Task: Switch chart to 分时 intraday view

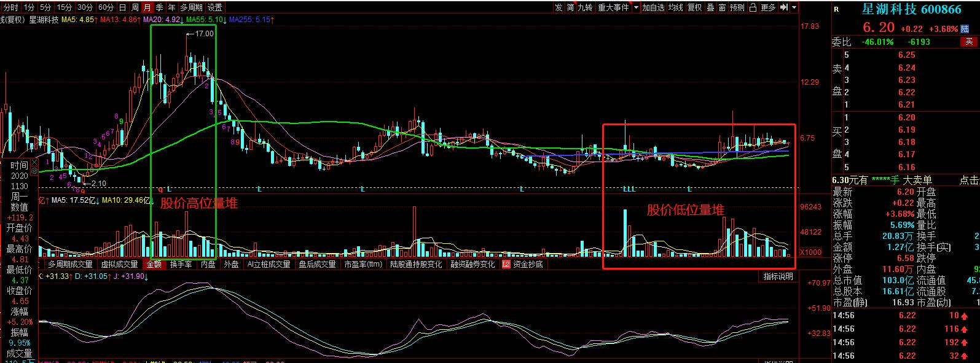Action: [10, 7]
